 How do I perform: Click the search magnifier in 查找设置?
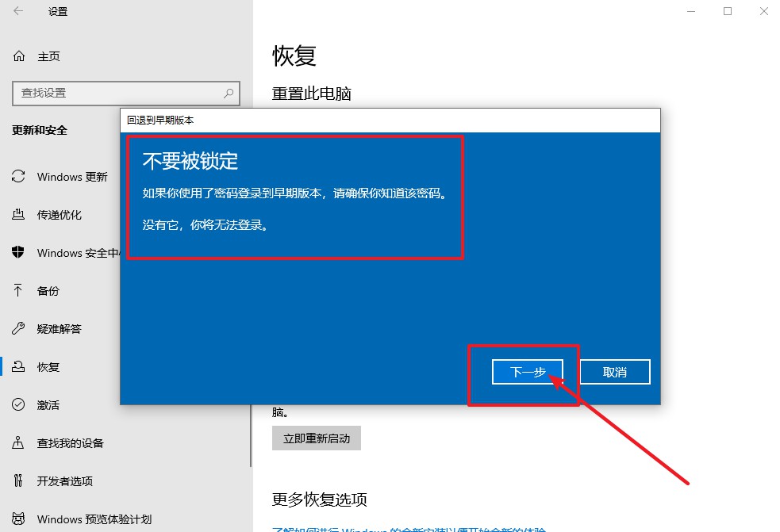coord(229,93)
